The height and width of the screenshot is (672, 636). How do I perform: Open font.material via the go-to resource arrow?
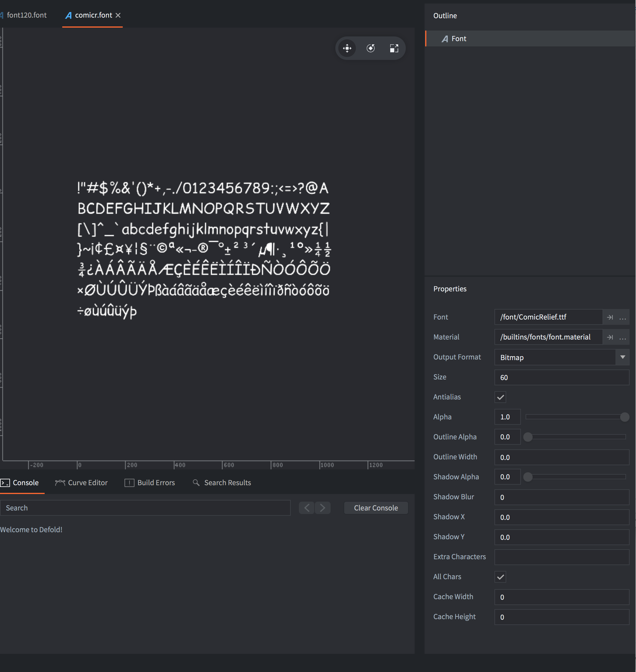point(610,337)
